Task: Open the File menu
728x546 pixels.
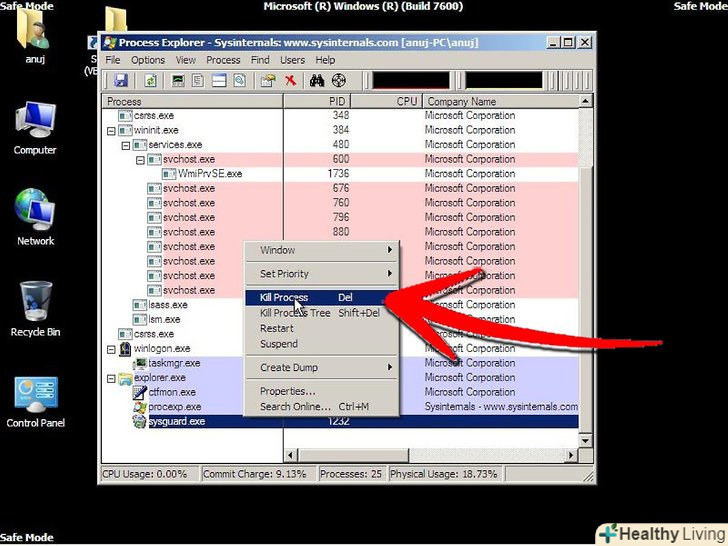Action: point(113,60)
